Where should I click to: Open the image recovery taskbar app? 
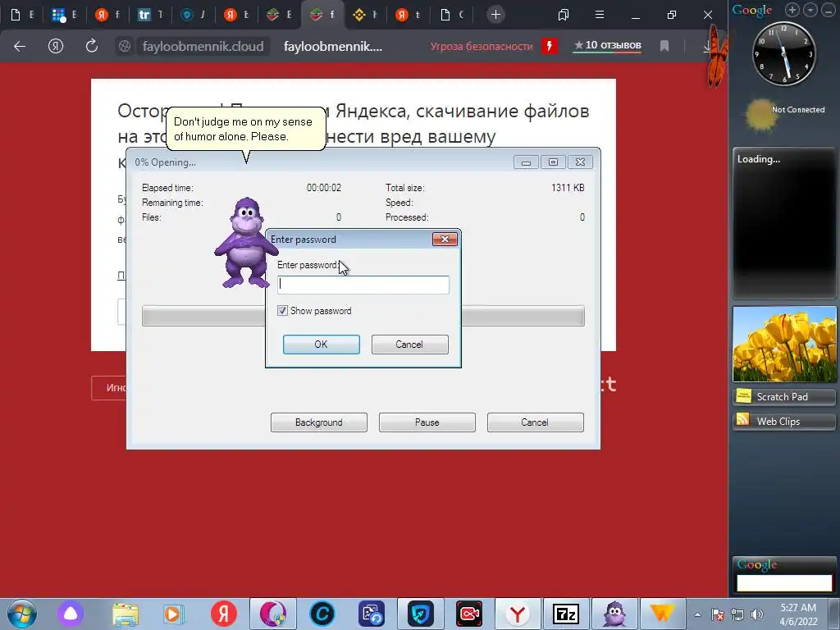(x=372, y=614)
